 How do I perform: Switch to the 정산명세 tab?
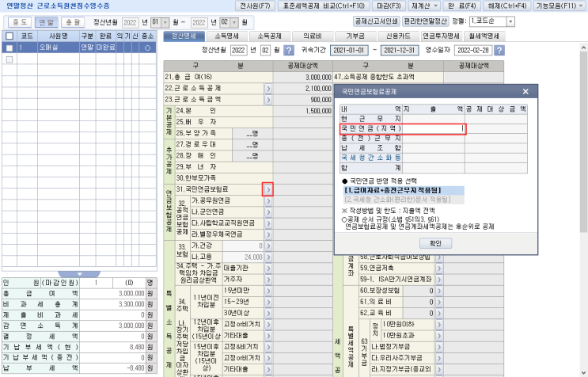(x=184, y=36)
